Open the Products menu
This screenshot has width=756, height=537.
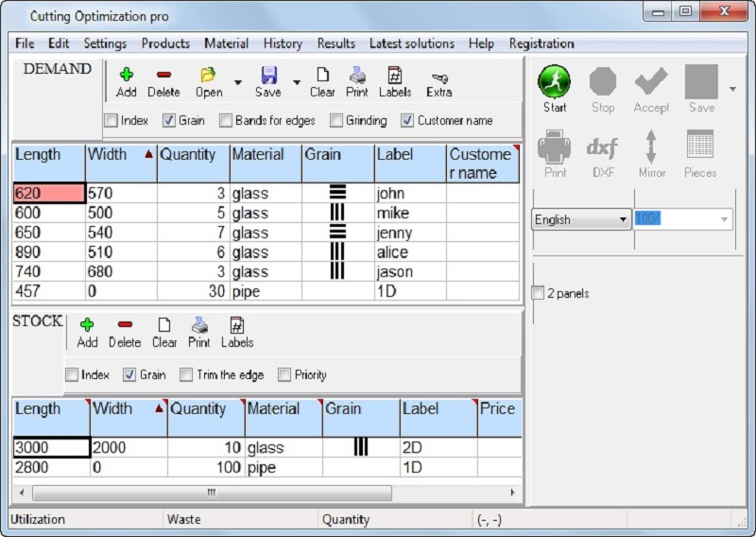(165, 43)
